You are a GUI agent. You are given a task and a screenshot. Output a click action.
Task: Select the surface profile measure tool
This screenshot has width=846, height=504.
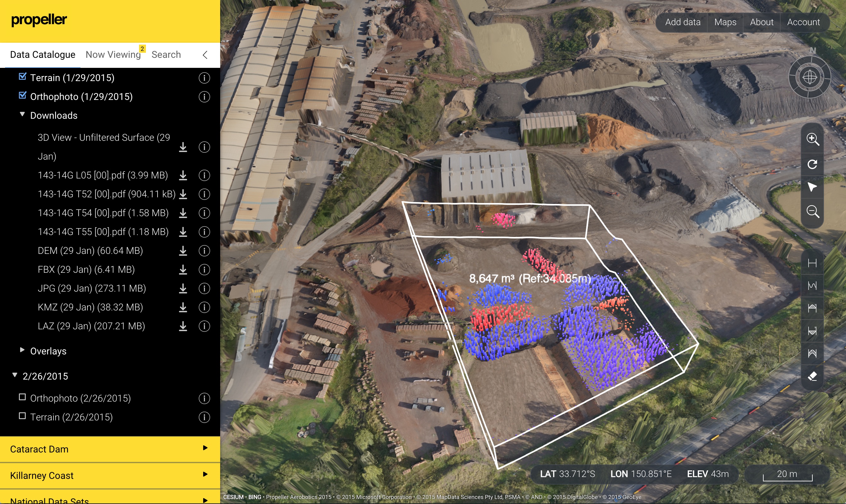click(x=812, y=286)
